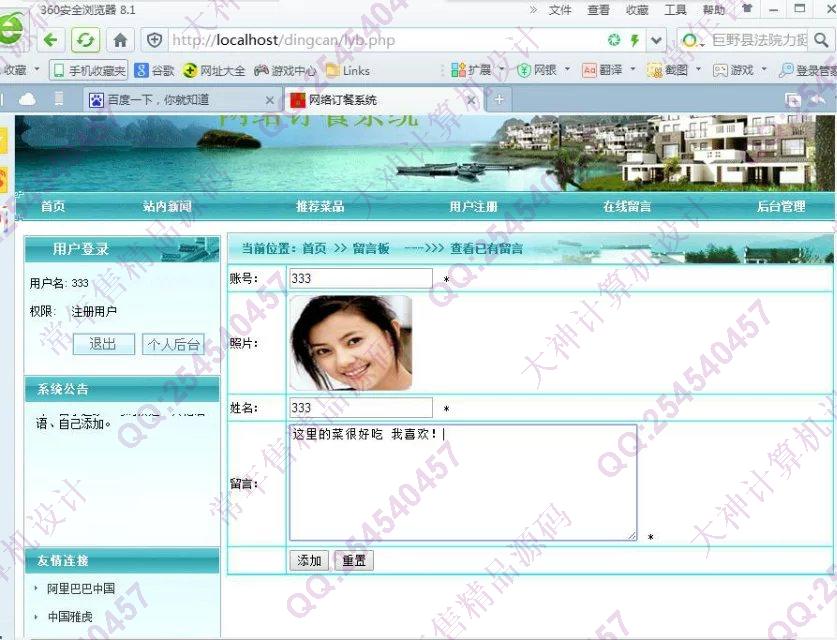Open the Links bookmark folder

click(x=348, y=70)
